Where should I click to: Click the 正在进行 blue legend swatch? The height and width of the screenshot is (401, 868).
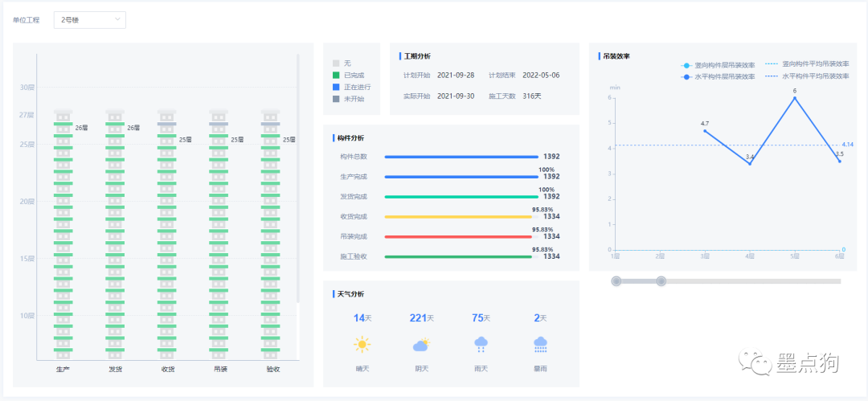click(x=336, y=87)
